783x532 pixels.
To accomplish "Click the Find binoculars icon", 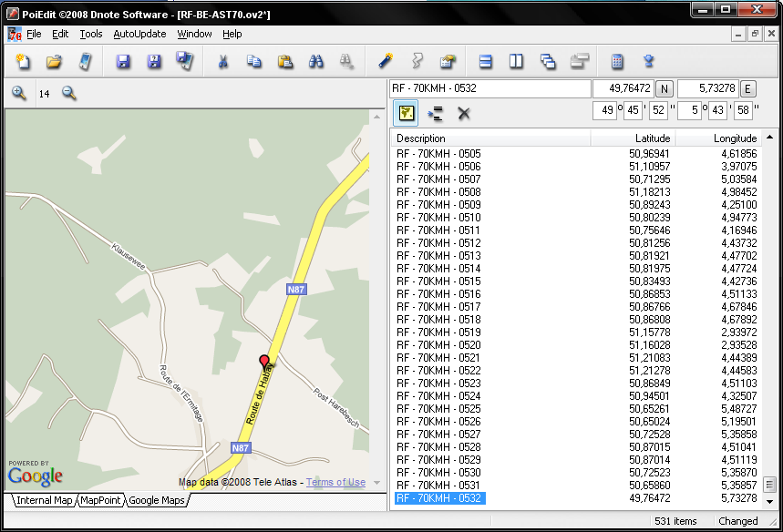I will (x=316, y=62).
